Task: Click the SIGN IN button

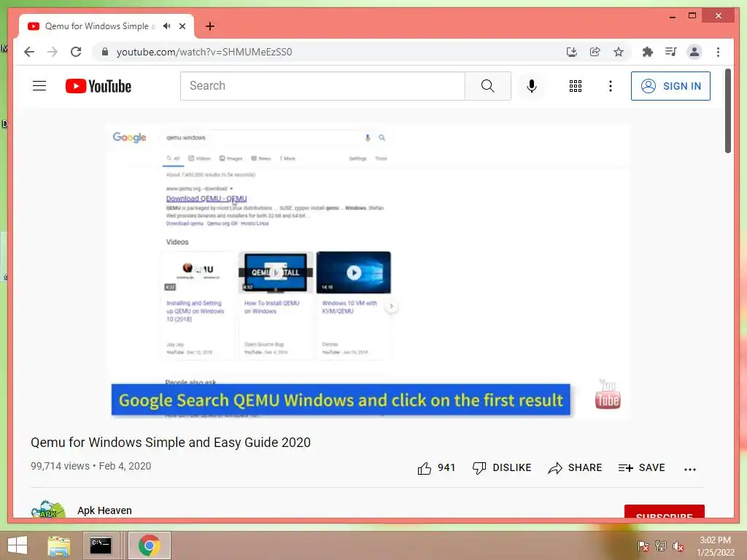Action: [670, 86]
